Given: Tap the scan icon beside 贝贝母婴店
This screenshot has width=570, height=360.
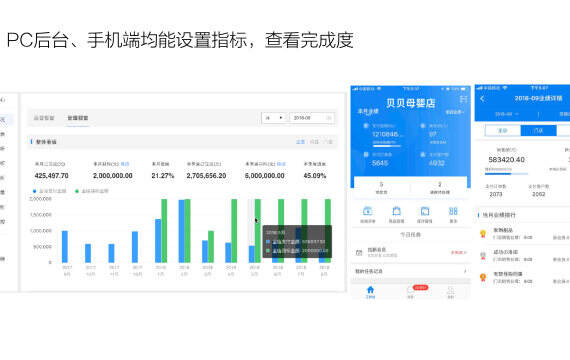Looking at the screenshot, I should [463, 99].
